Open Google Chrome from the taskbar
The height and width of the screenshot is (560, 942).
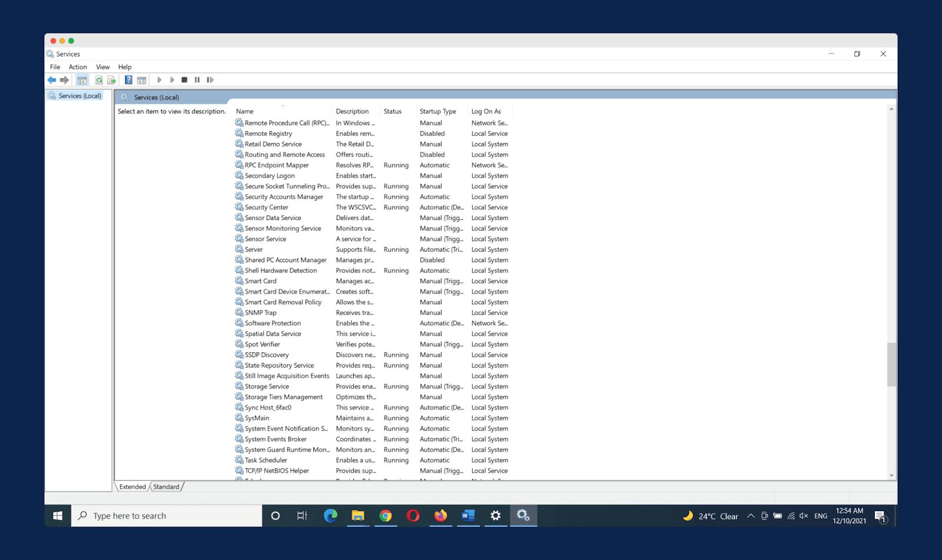pos(386,516)
